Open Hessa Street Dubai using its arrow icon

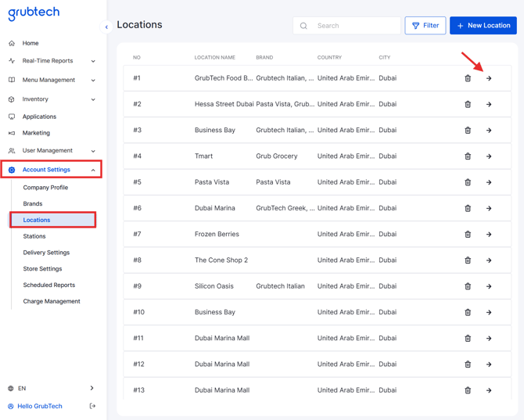pos(489,104)
